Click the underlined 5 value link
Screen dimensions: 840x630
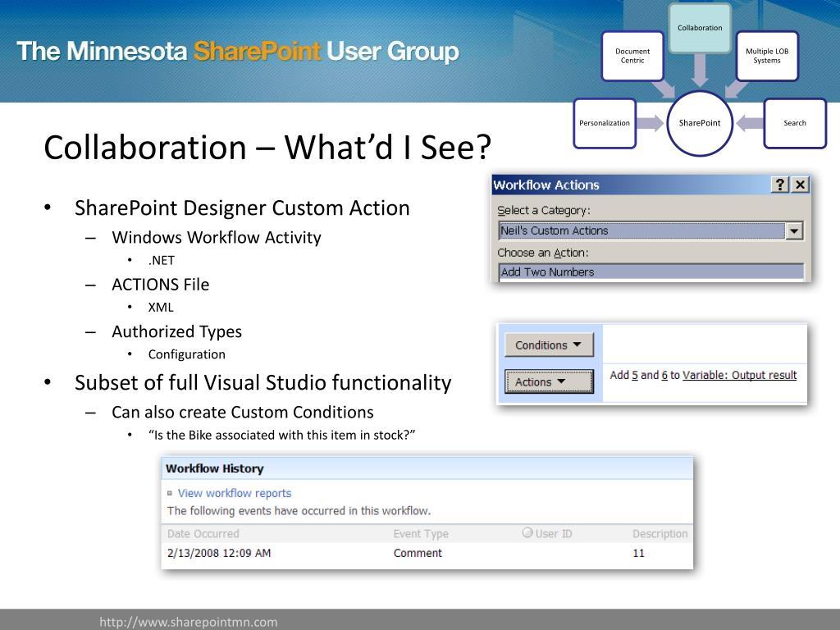pos(635,375)
